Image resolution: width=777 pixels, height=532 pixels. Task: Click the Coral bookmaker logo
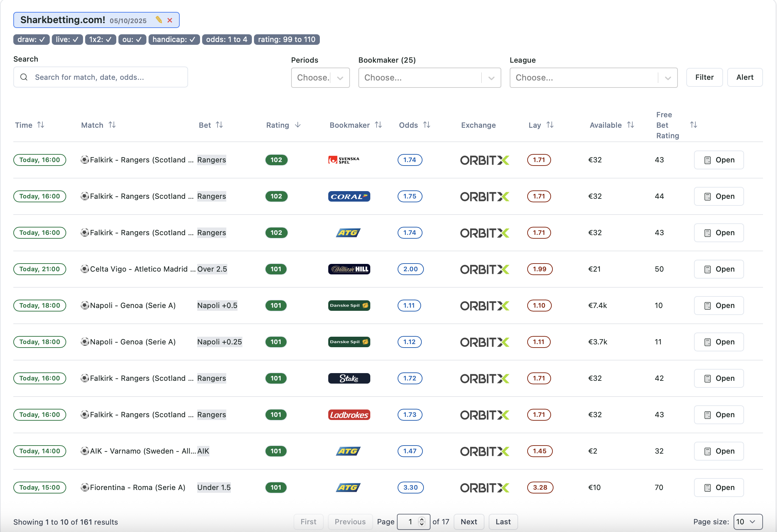click(x=349, y=196)
